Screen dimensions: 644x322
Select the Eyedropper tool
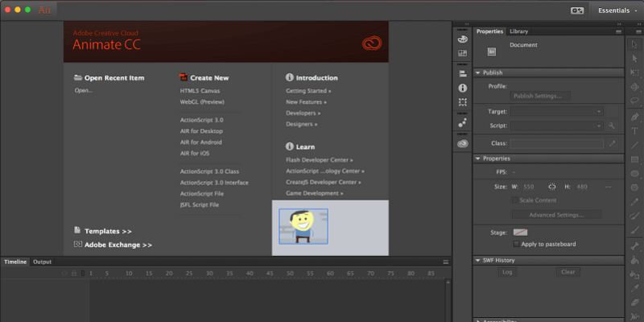click(634, 288)
